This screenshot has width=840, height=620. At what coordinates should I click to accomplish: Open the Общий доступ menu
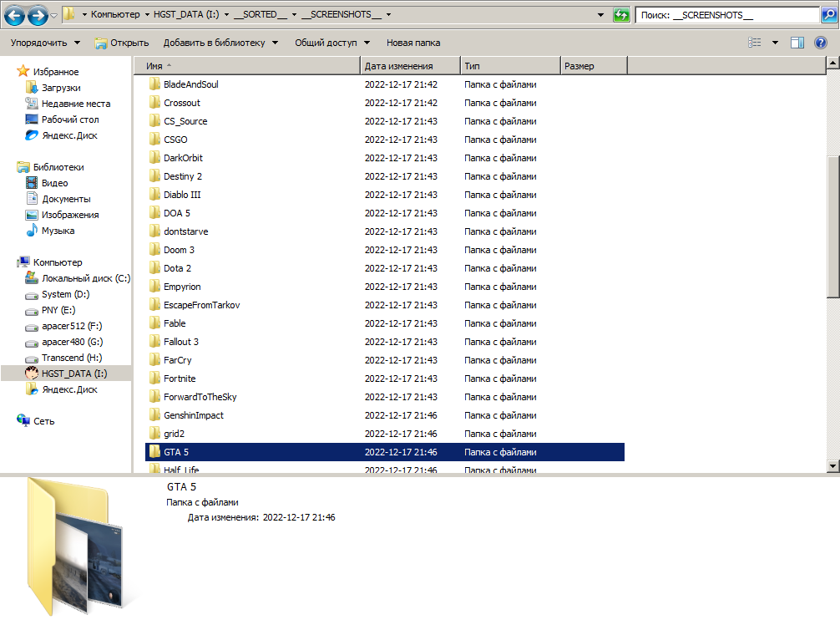point(332,43)
